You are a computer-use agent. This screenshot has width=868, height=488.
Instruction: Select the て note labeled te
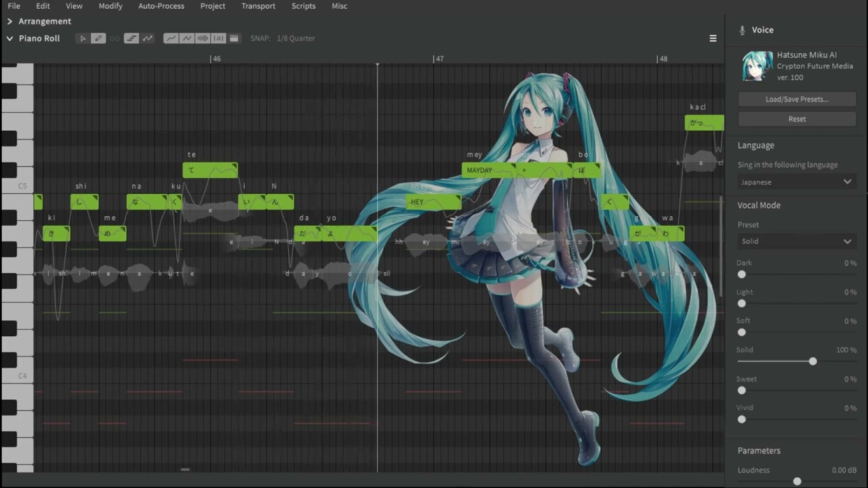[x=210, y=170]
